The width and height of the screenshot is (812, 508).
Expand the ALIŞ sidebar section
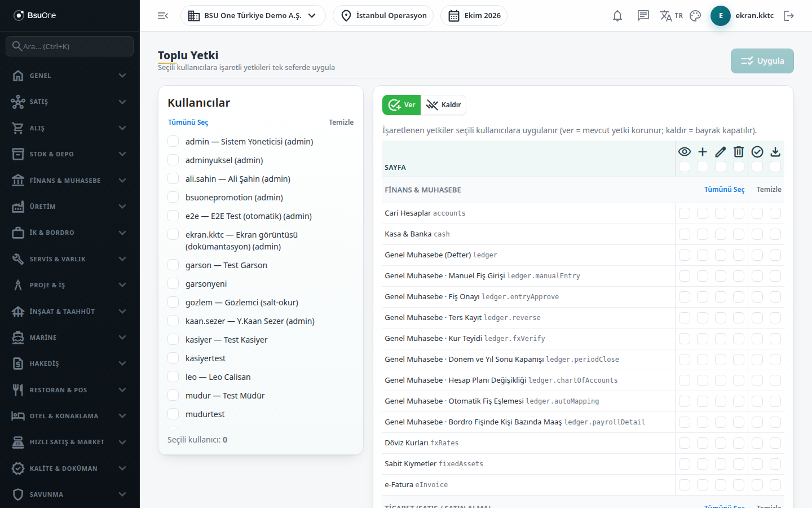(70, 128)
